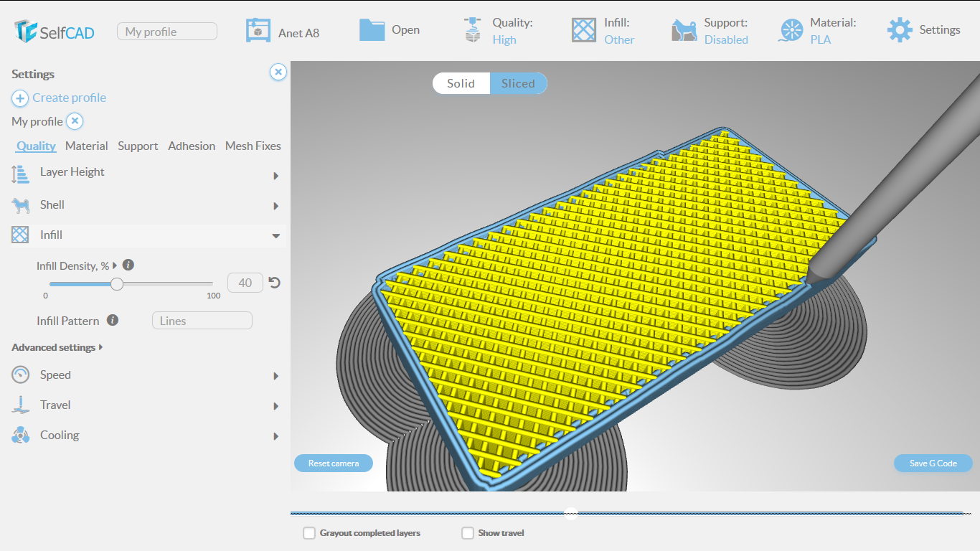Click the Create profile link
This screenshot has height=551, width=980.
[x=70, y=98]
